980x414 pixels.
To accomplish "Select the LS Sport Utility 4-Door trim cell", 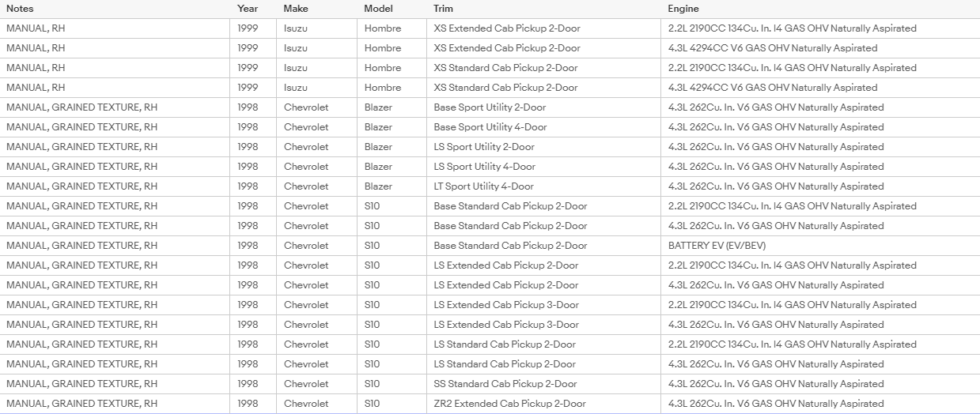I will point(543,167).
